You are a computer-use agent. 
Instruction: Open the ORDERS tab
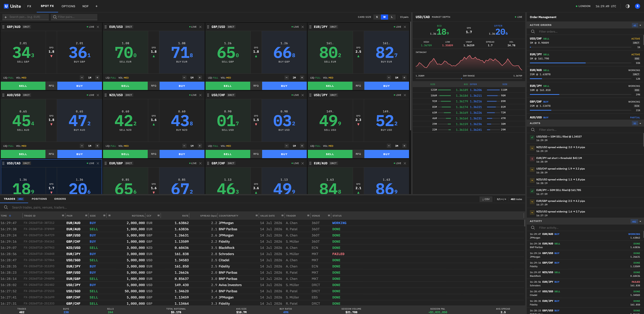[x=60, y=199]
